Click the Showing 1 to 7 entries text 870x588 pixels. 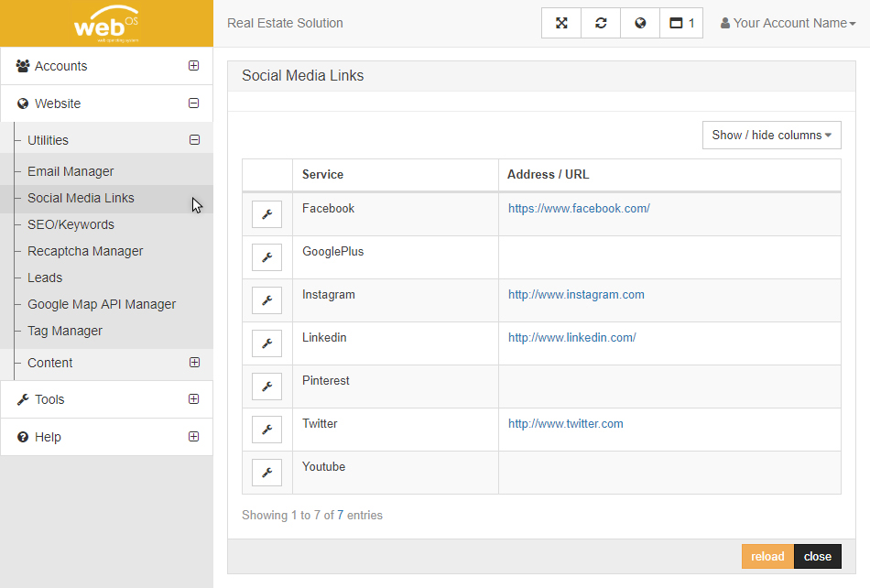pyautogui.click(x=312, y=516)
